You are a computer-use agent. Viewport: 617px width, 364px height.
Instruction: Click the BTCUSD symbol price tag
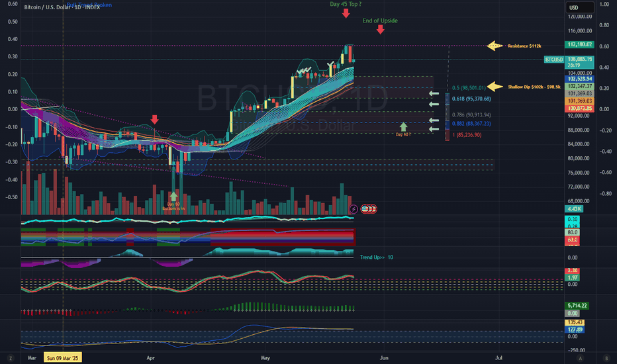point(553,60)
